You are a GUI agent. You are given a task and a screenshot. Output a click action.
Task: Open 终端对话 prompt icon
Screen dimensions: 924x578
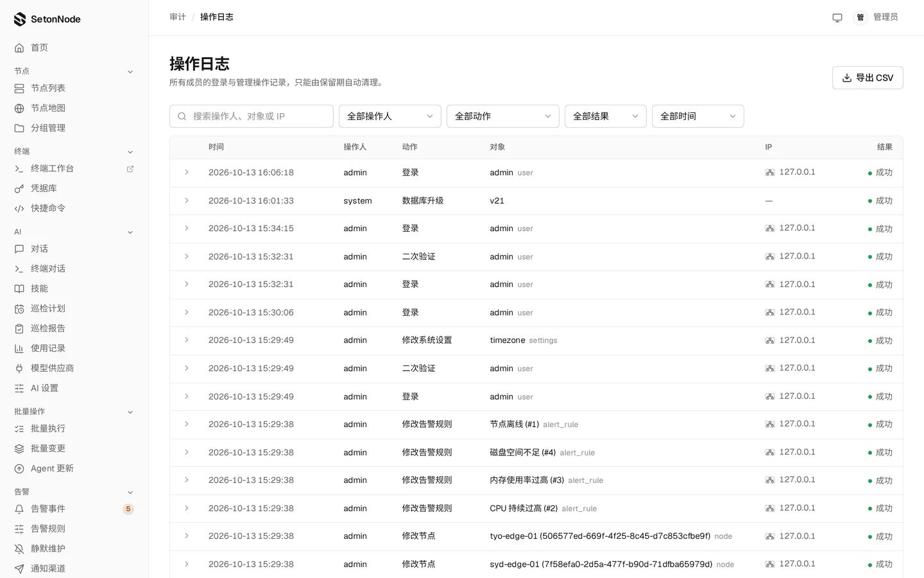click(19, 268)
